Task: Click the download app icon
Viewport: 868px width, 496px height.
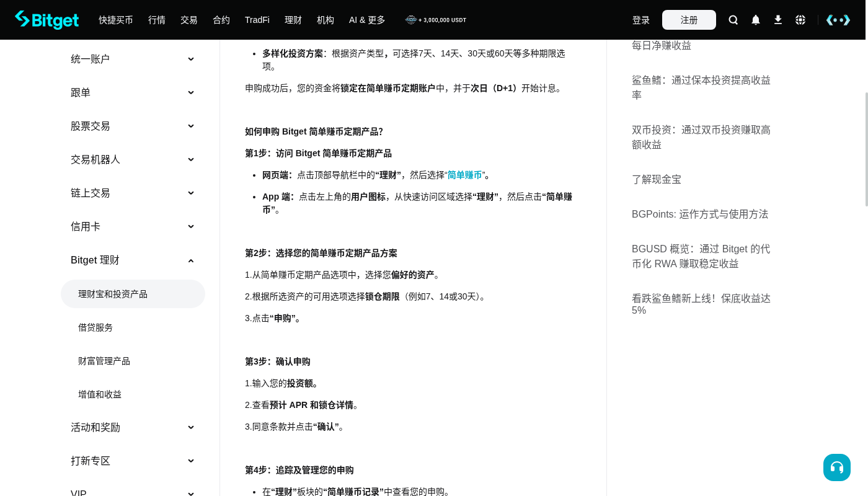Action: coord(778,20)
